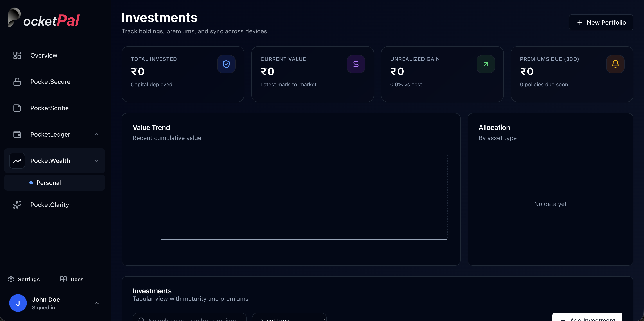The width and height of the screenshot is (644, 321).
Task: Click the New Portfolio button
Action: (601, 22)
